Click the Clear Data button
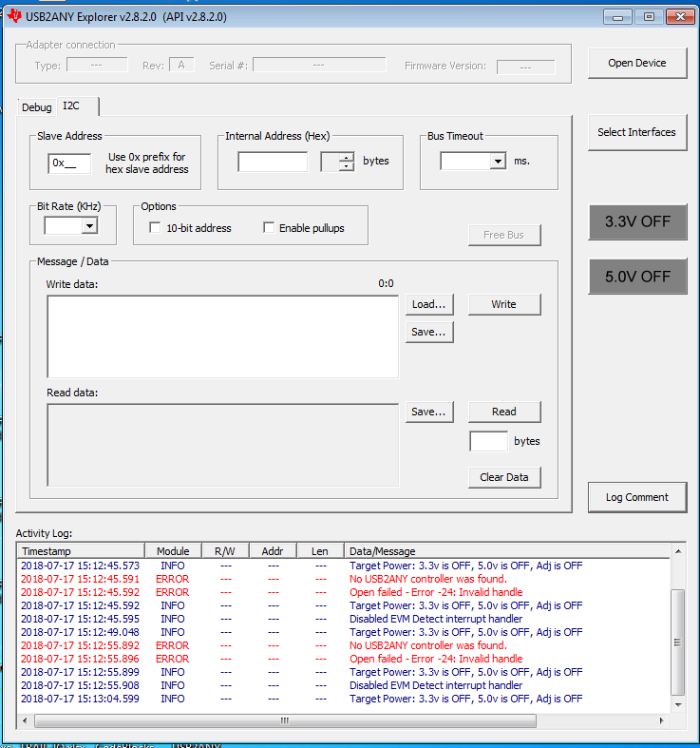 pyautogui.click(x=504, y=477)
